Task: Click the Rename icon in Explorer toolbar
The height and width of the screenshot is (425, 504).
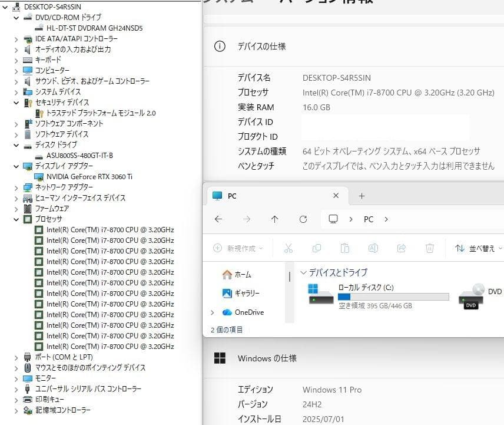Action: click(373, 248)
